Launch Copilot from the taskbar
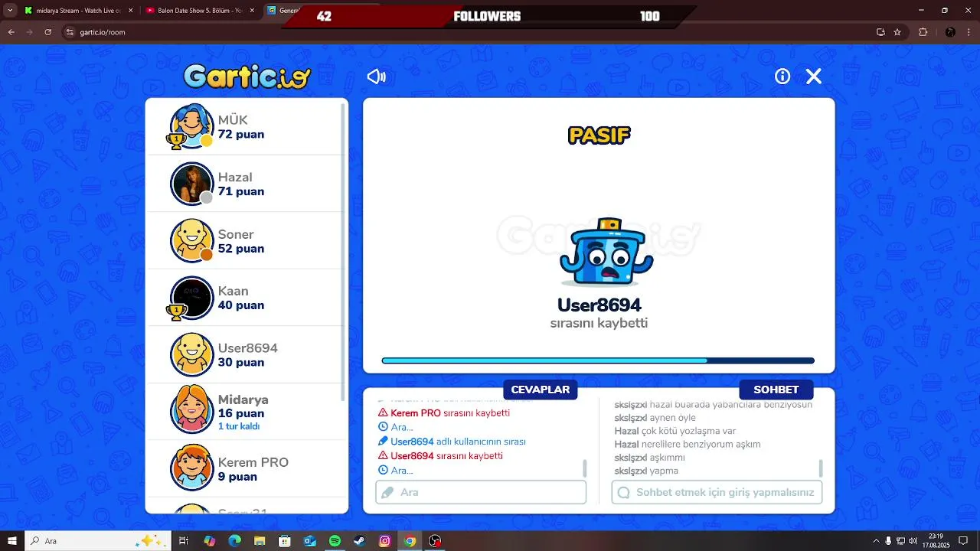The width and height of the screenshot is (980, 551). point(209,541)
